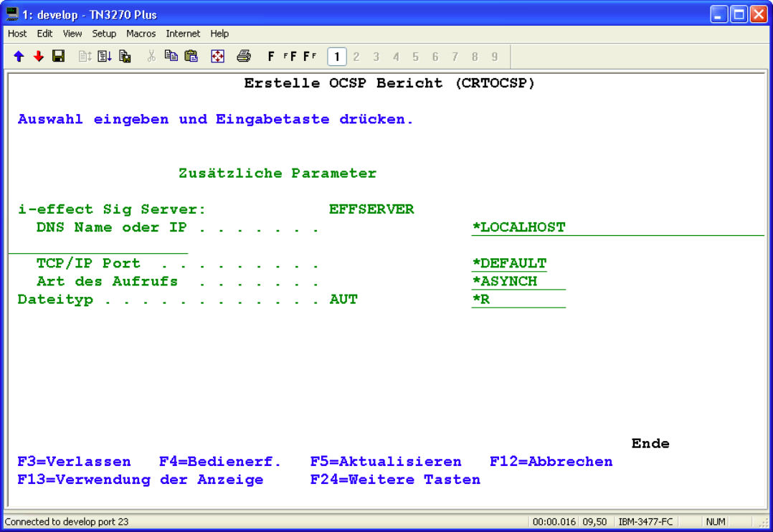Select session number 1 button

click(x=336, y=56)
